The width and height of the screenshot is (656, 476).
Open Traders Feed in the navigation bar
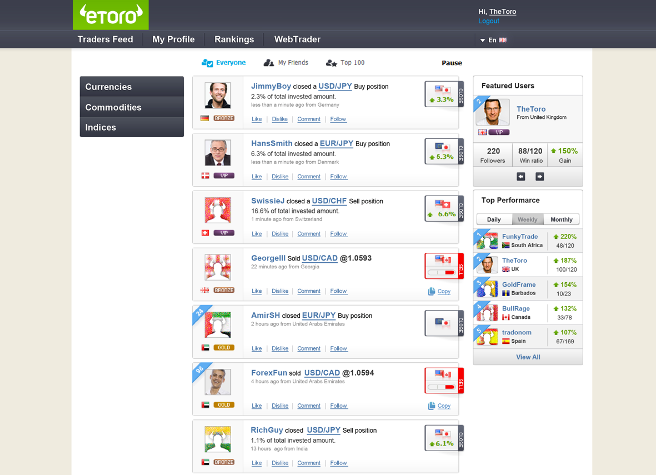click(105, 39)
